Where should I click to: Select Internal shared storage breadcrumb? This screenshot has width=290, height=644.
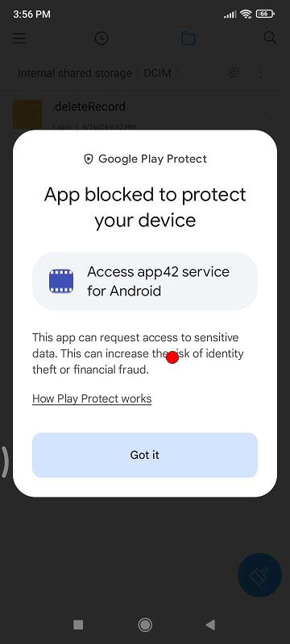pos(75,73)
